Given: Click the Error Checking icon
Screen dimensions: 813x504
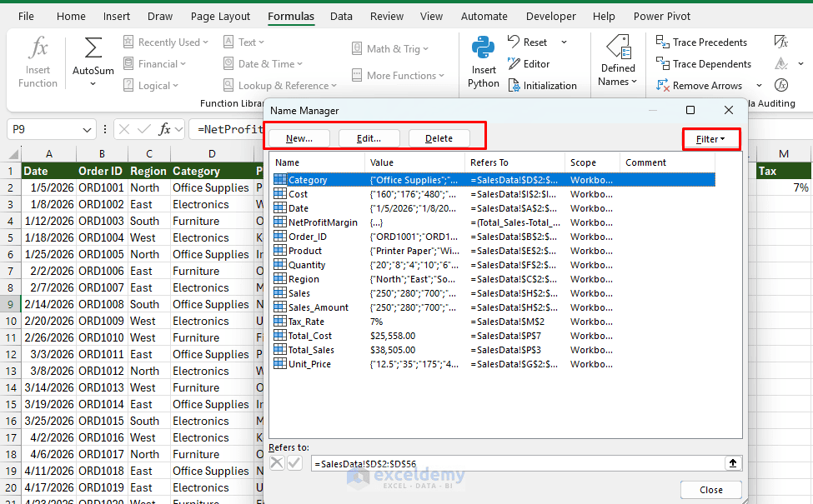Looking at the screenshot, I should coord(780,63).
